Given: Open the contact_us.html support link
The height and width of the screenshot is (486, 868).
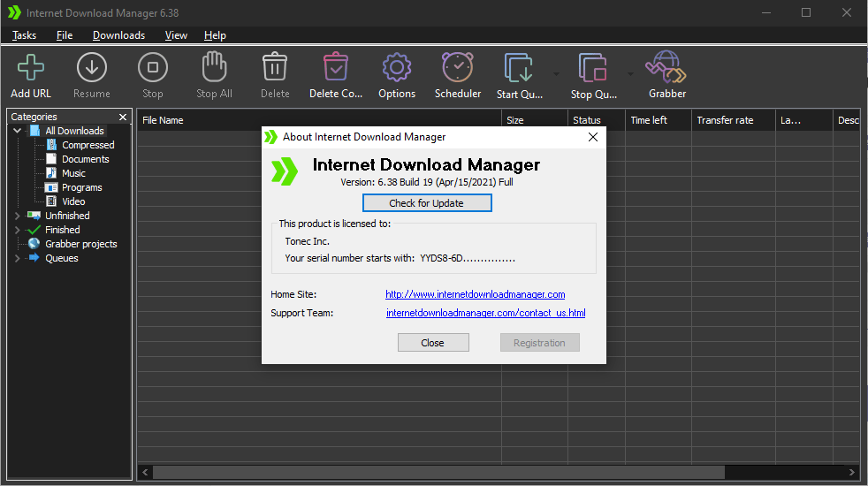Looking at the screenshot, I should [x=485, y=313].
